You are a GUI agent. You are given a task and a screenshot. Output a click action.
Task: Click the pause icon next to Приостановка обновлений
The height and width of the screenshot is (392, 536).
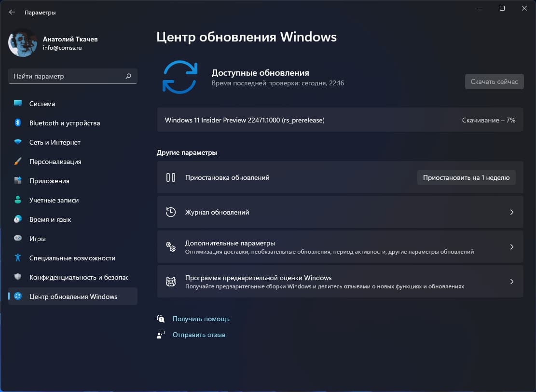tap(170, 177)
